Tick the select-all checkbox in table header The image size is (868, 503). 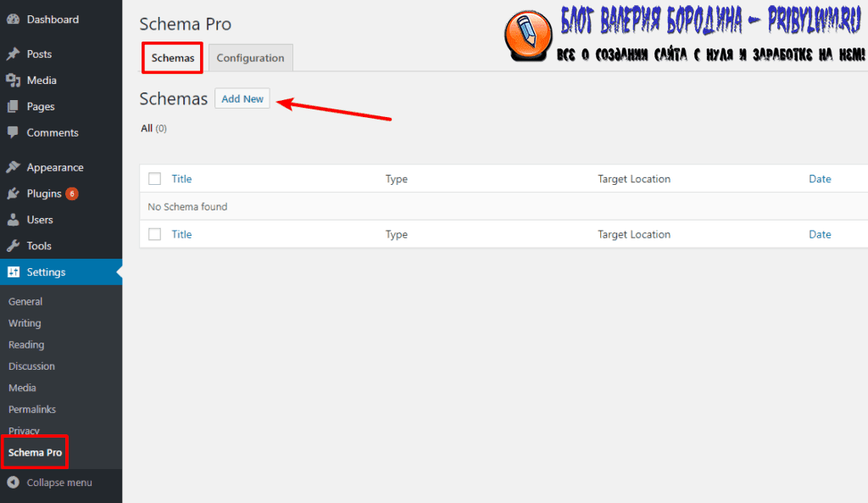click(x=154, y=179)
